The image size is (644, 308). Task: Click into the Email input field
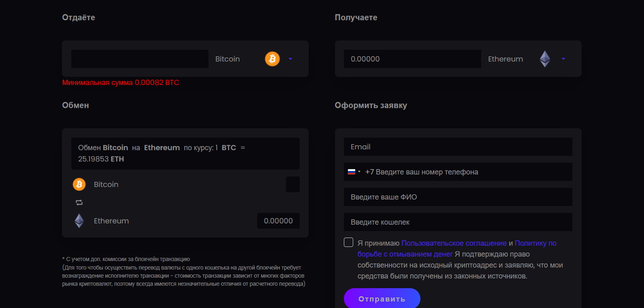pos(458,147)
